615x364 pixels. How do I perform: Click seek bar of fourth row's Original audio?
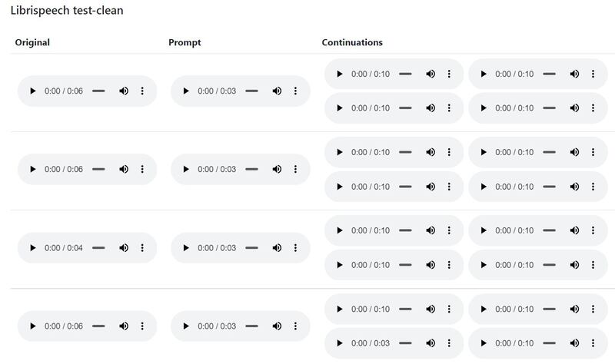pyautogui.click(x=98, y=326)
